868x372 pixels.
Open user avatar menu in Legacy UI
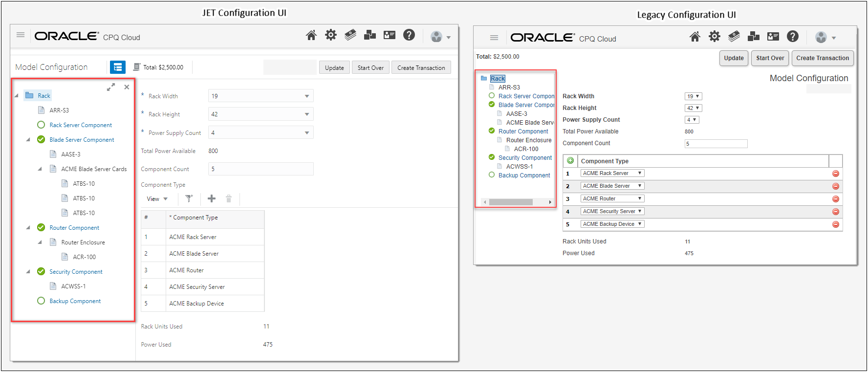point(825,37)
